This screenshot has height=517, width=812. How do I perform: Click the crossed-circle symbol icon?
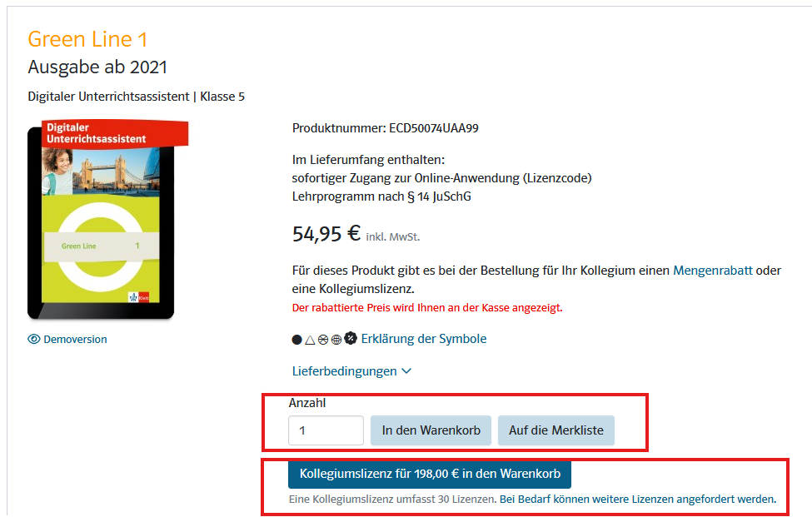pyautogui.click(x=323, y=340)
